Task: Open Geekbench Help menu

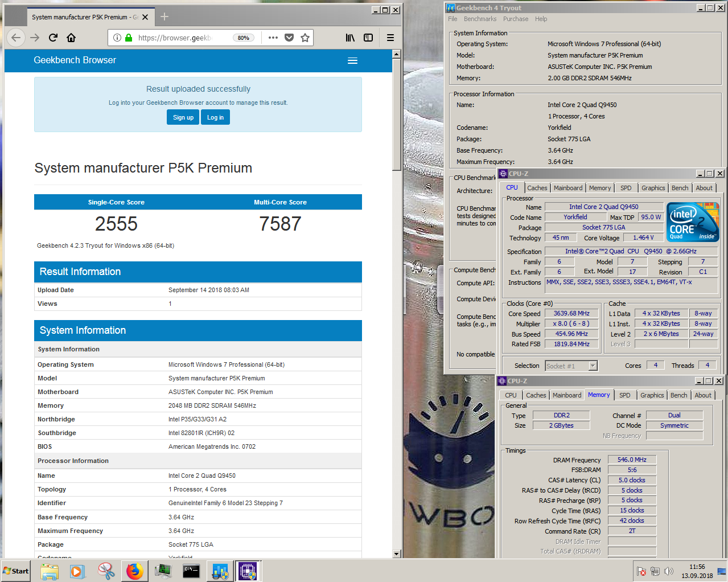Action: coord(541,19)
